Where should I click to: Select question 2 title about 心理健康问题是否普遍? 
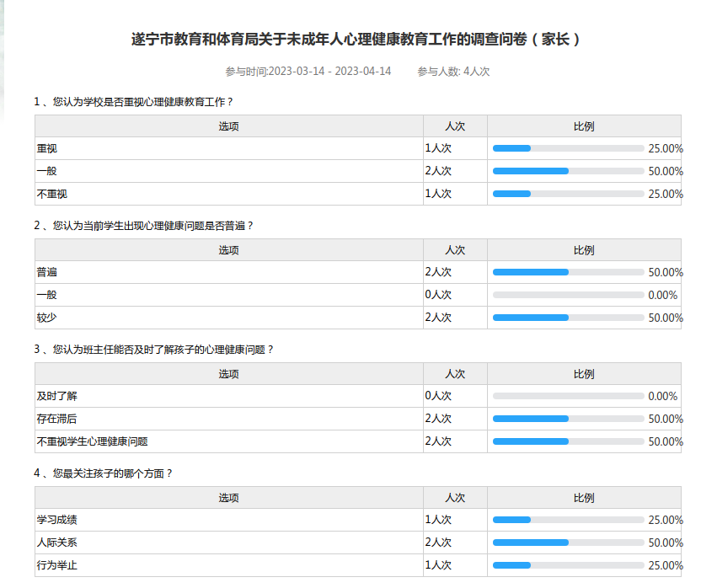143,226
